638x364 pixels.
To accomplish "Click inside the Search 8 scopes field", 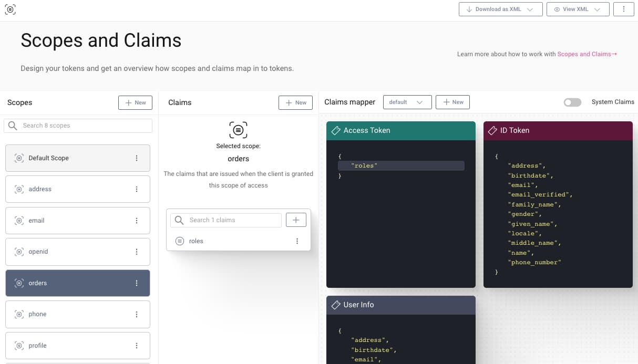I will click(78, 126).
